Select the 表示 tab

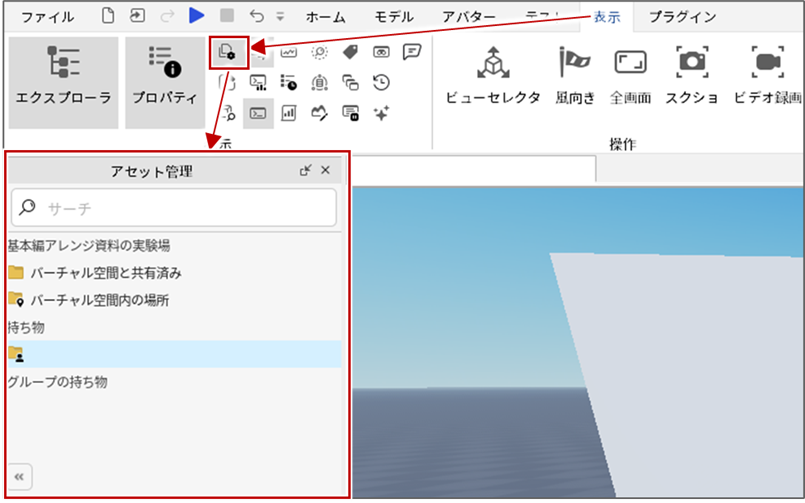pyautogui.click(x=606, y=17)
